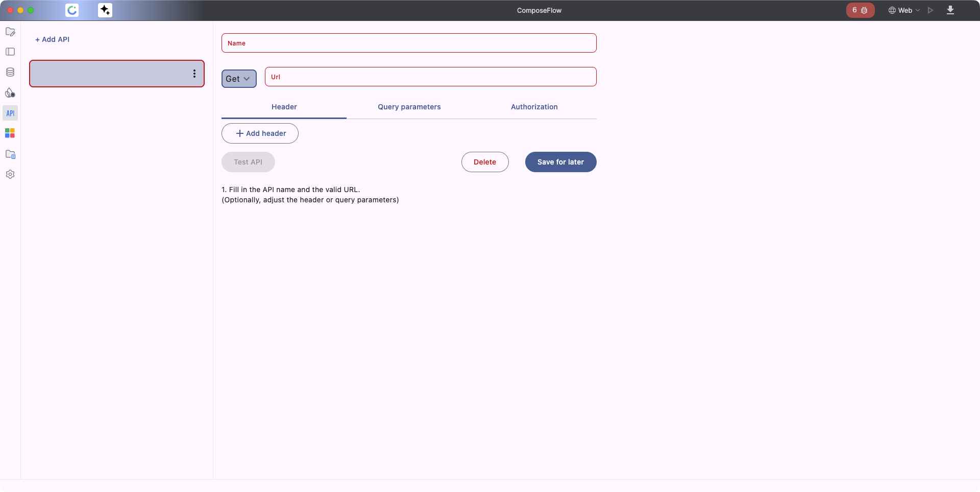This screenshot has height=492, width=980.
Task: Click the Save for later button
Action: (x=560, y=162)
